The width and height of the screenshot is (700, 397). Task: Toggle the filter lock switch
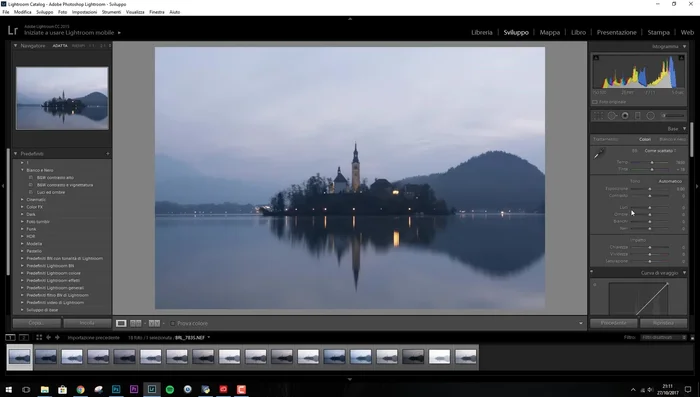692,338
